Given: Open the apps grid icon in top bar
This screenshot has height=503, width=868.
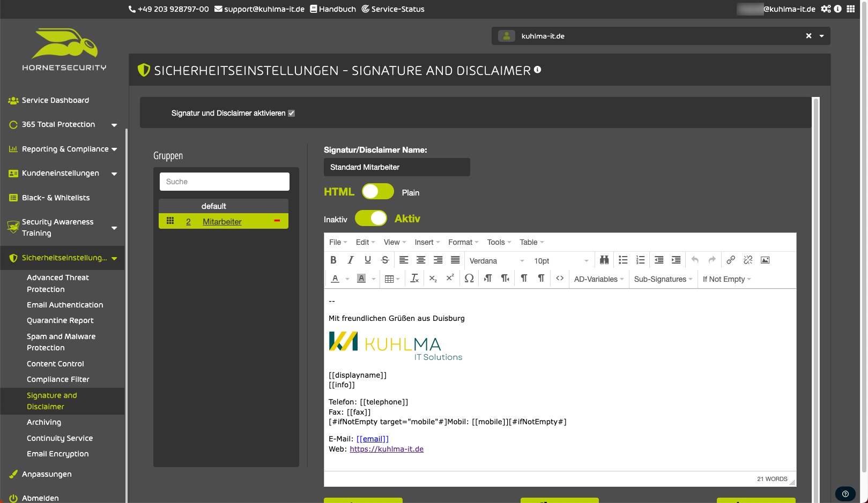Looking at the screenshot, I should 851,9.
